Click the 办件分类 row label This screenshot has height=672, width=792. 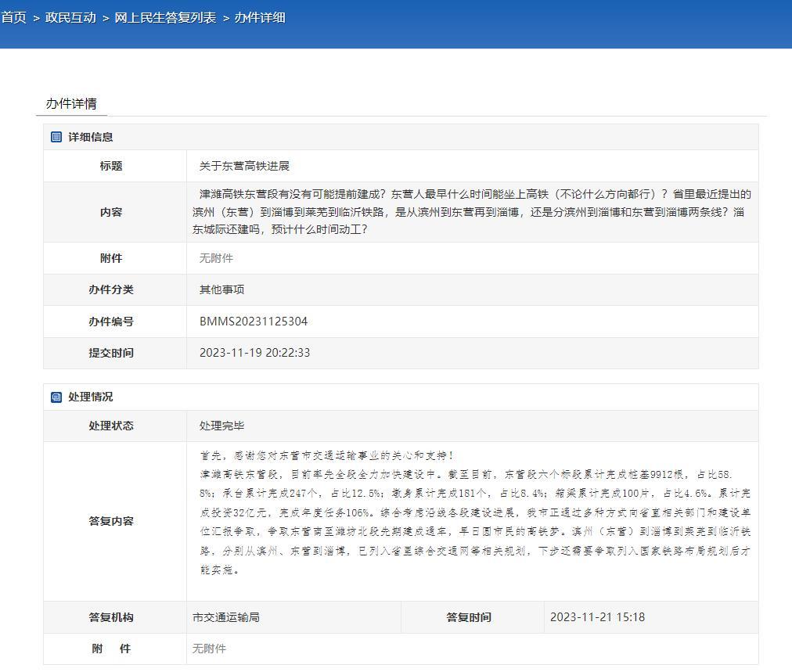(x=111, y=289)
